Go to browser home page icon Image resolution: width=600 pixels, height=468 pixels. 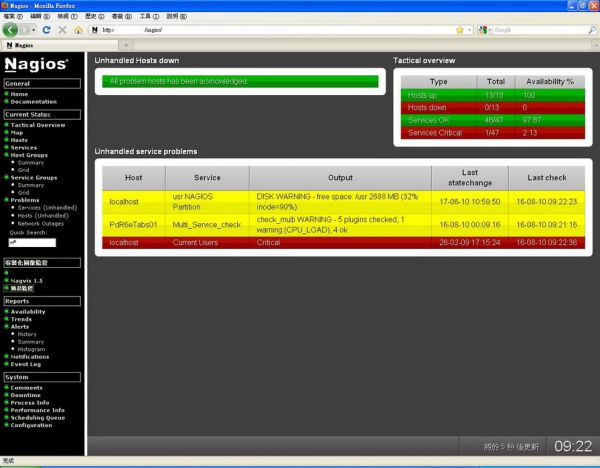coord(78,30)
